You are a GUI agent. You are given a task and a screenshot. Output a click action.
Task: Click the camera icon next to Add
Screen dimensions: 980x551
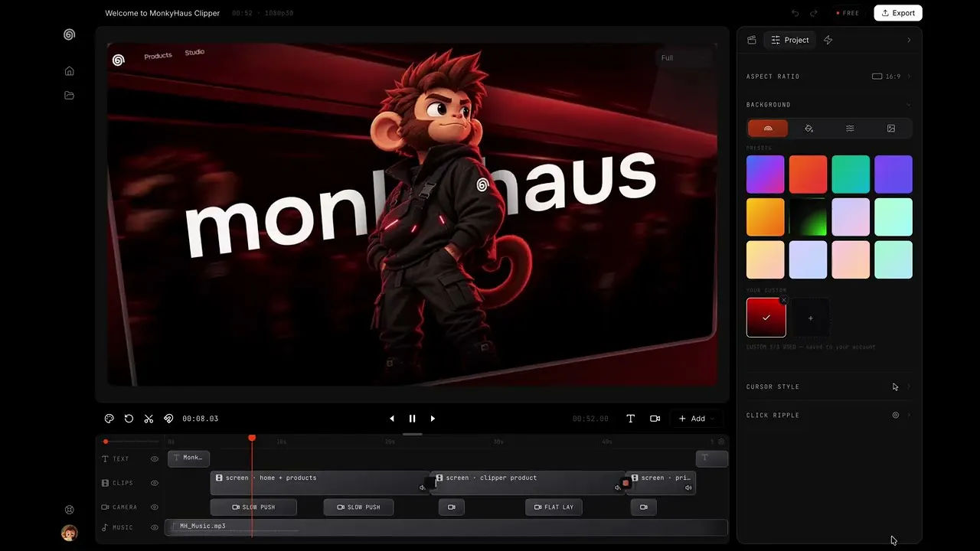tap(655, 419)
